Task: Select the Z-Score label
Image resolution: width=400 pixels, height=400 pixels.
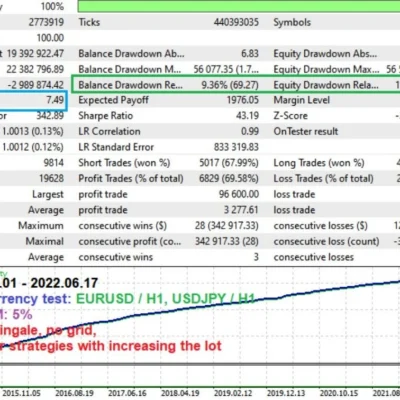Action: pos(291,116)
